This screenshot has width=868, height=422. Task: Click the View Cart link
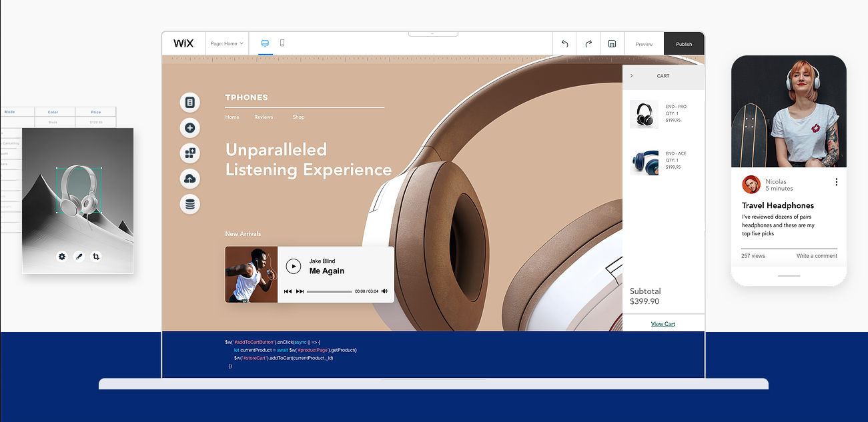pos(663,324)
